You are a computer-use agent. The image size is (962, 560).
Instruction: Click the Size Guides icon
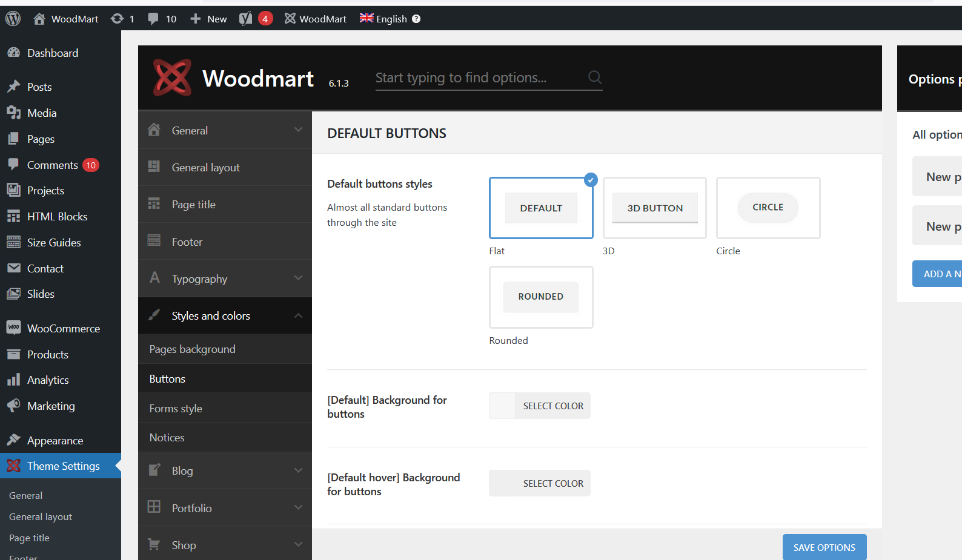pyautogui.click(x=13, y=242)
